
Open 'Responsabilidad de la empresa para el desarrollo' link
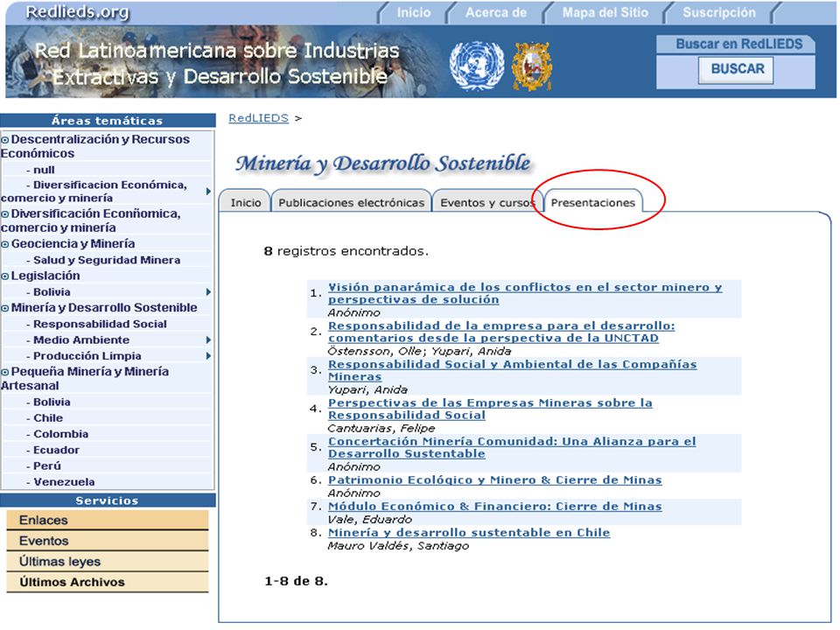(501, 332)
